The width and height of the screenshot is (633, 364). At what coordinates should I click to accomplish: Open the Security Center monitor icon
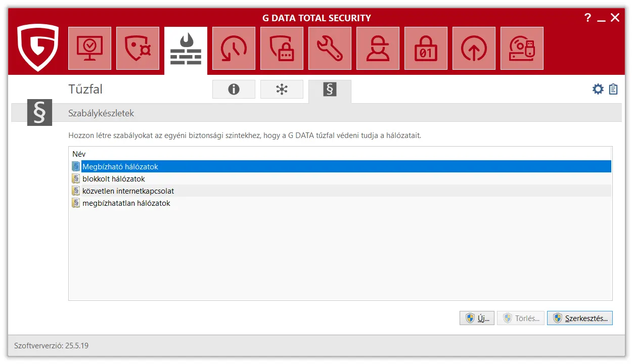point(89,49)
